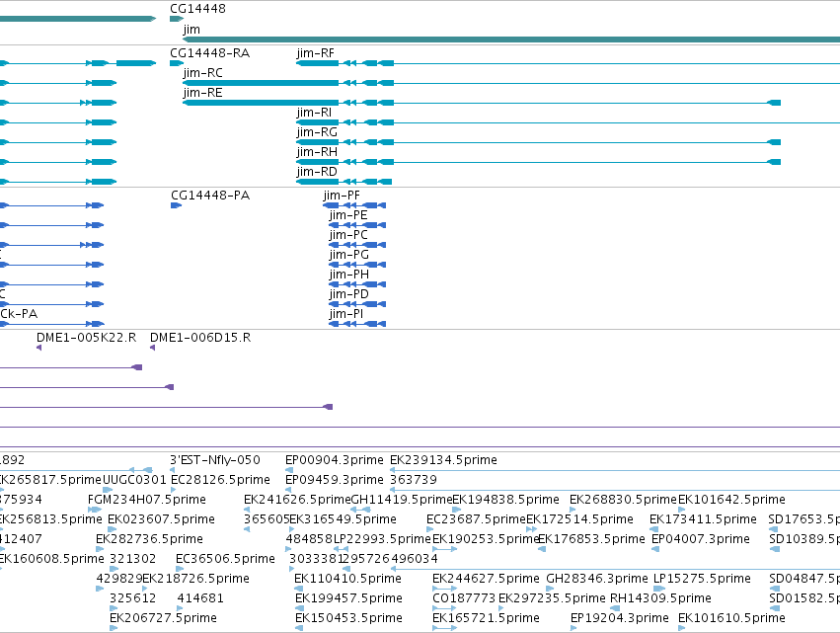Image resolution: width=840 pixels, height=633 pixels.
Task: Click the FGM234H07.5prime label
Action: coord(147,500)
